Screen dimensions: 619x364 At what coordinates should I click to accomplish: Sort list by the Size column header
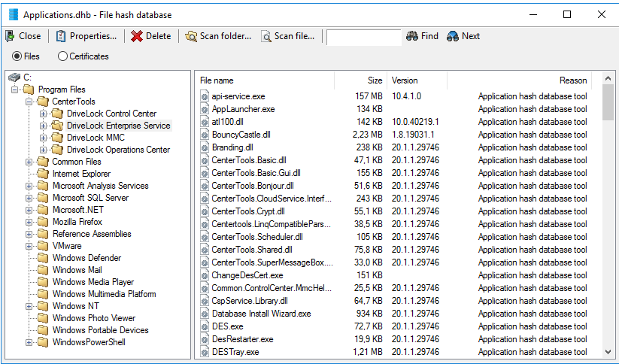(x=361, y=80)
